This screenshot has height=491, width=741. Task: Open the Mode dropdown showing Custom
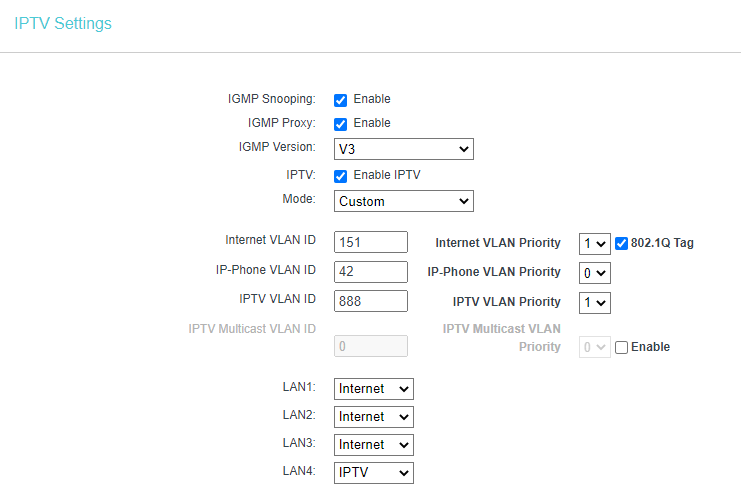(x=404, y=201)
